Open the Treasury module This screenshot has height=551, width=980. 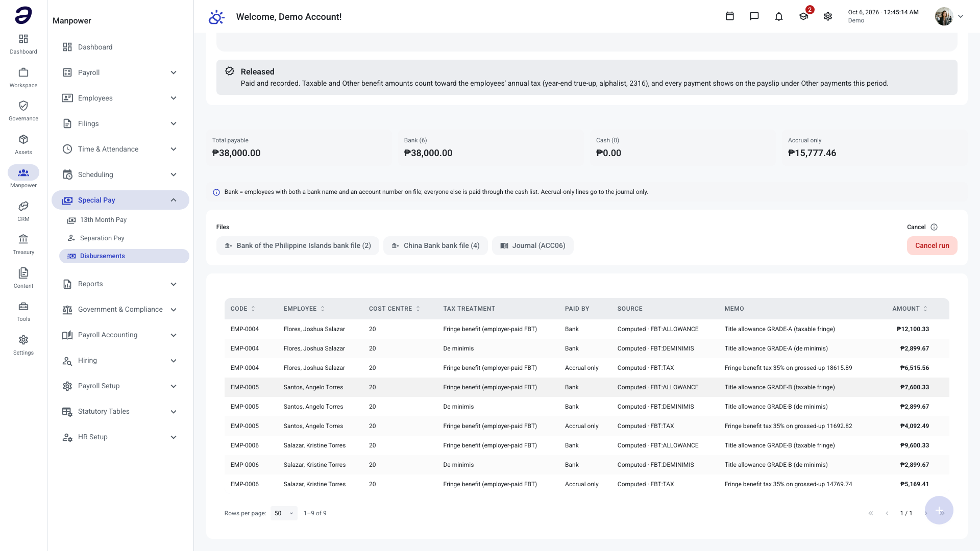23,244
